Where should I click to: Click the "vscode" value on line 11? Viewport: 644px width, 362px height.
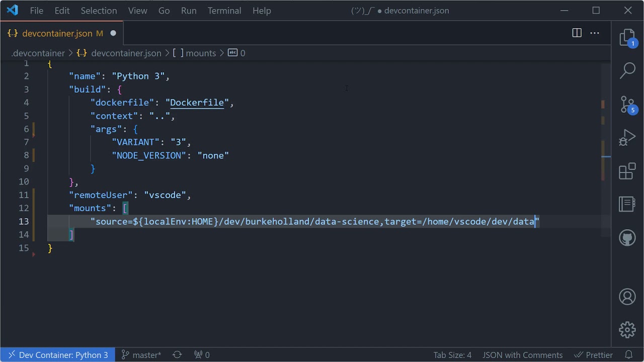click(165, 195)
